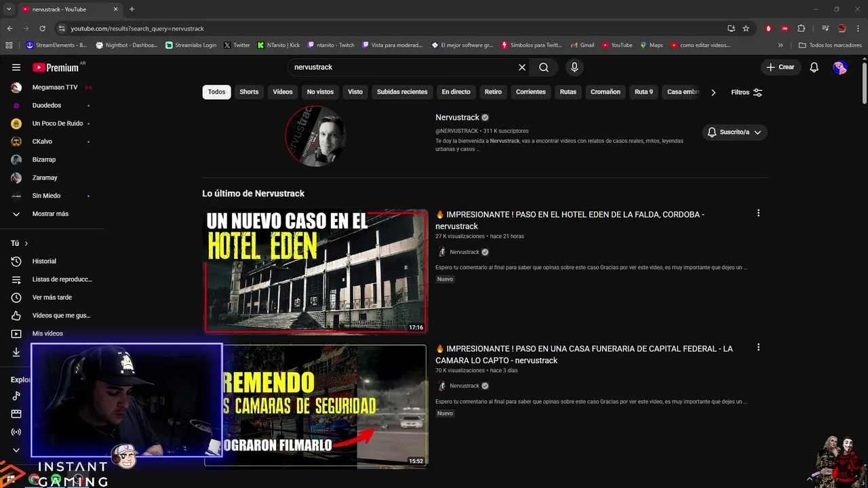Select the No vistos filter chip
This screenshot has width=868, height=488.
320,92
